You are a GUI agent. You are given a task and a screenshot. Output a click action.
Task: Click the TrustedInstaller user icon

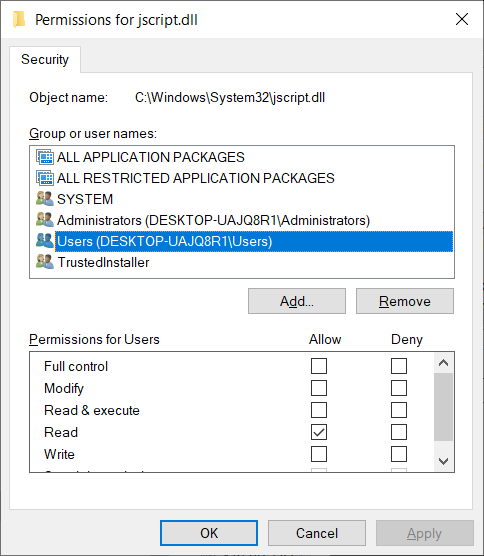tap(45, 262)
